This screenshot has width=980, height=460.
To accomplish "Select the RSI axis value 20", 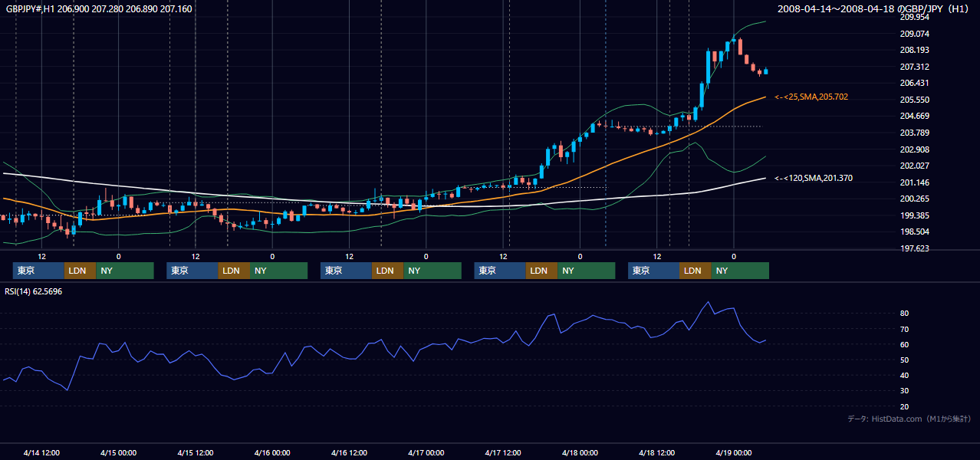I will 905,406.
